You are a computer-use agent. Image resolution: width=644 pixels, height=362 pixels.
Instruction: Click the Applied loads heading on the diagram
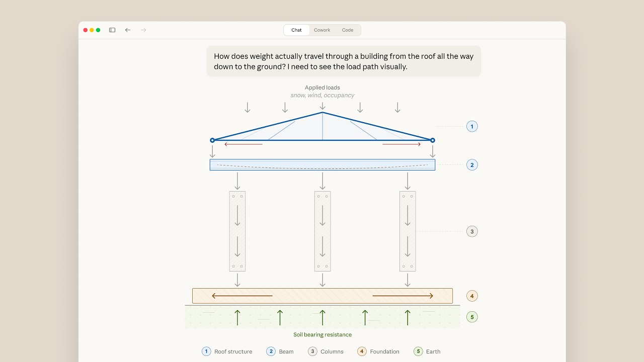coord(323,87)
